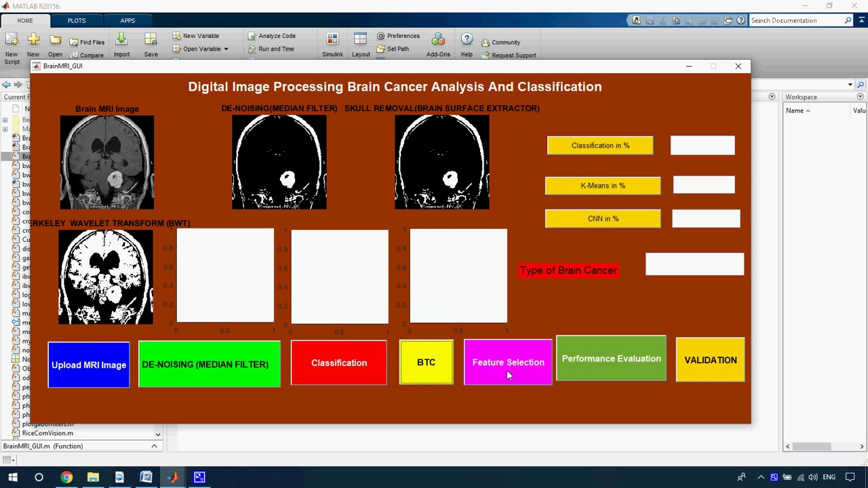Click the Classification in % result field
The height and width of the screenshot is (488, 868).
[703, 145]
